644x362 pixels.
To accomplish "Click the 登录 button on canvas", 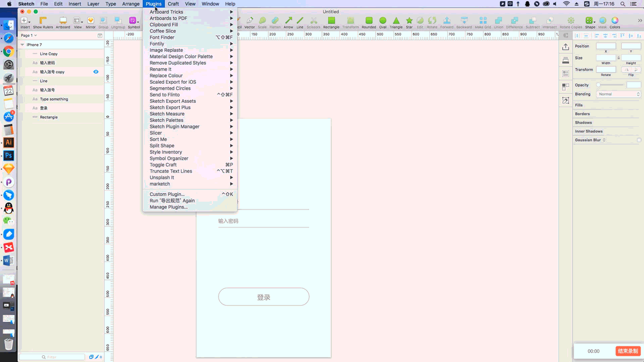I will coord(264,297).
